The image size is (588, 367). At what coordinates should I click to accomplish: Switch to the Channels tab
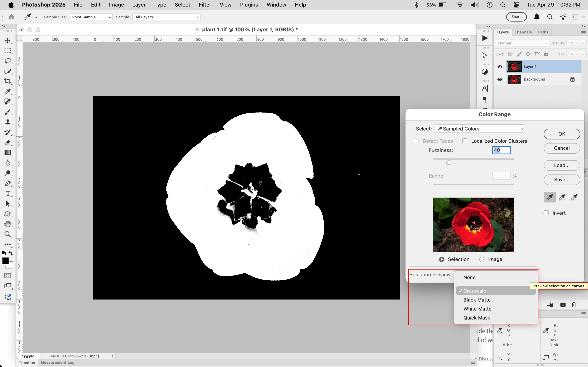[523, 32]
